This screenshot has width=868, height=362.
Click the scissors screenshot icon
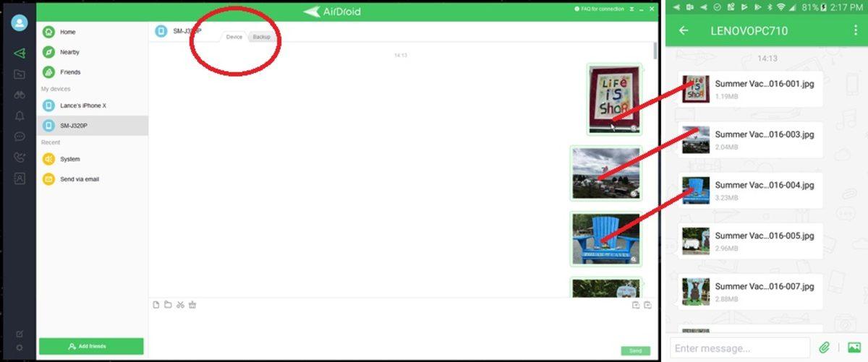180,305
